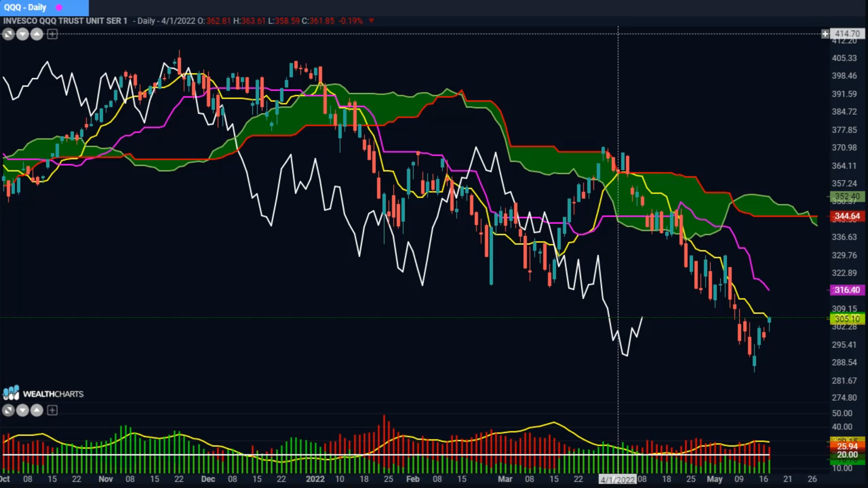The height and width of the screenshot is (488, 868).
Task: Click the time axis label 21
Action: [x=788, y=479]
